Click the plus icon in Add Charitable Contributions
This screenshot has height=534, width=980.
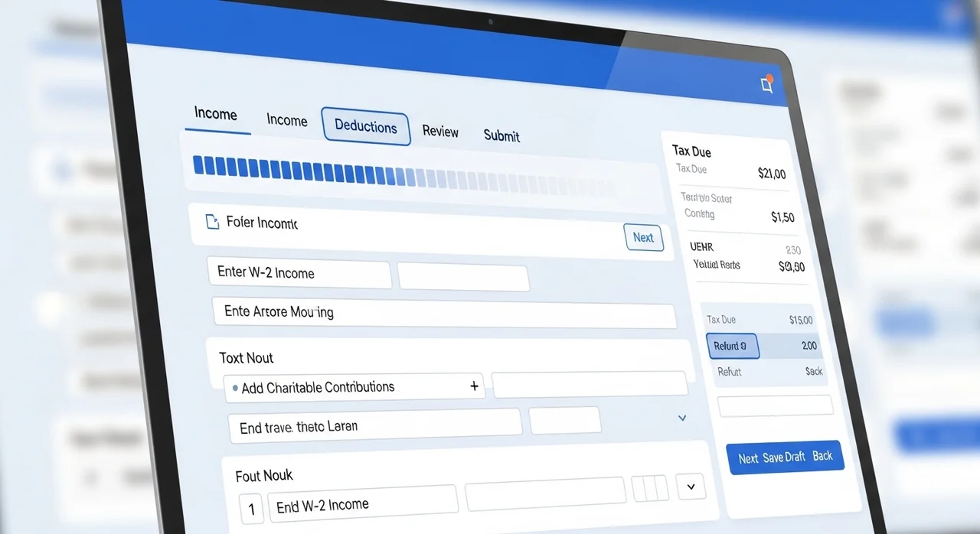[x=474, y=386]
